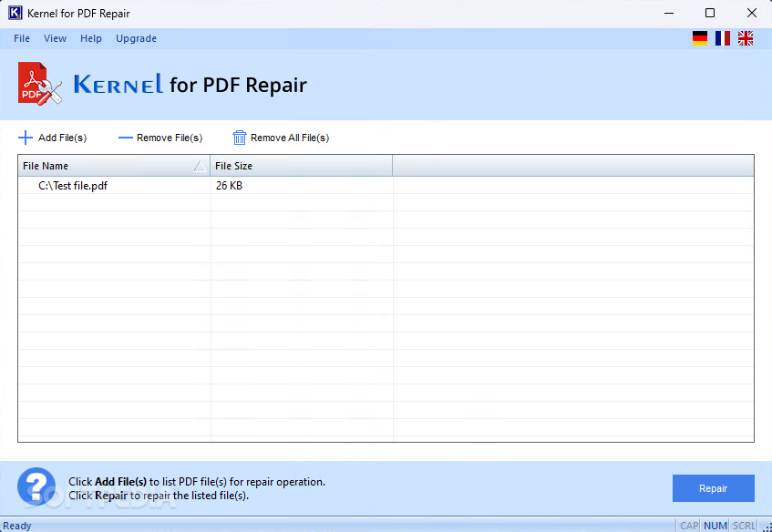
Task: Click the NUM status indicator
Action: click(715, 526)
